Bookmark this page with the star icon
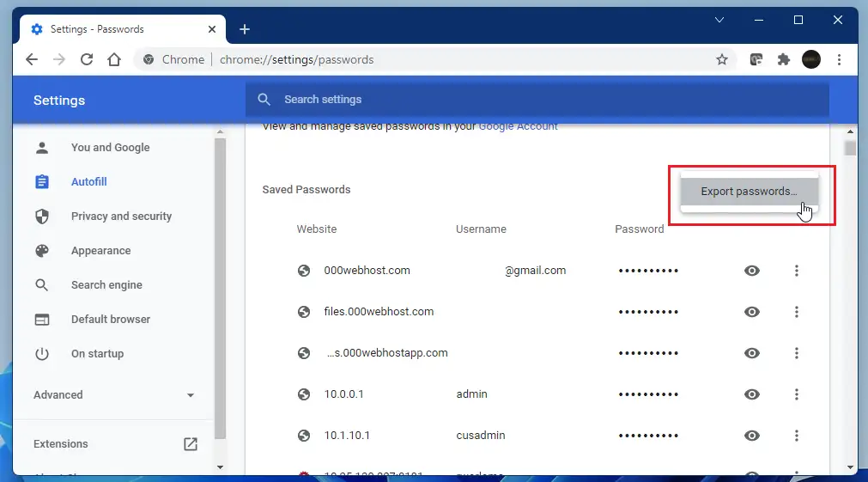This screenshot has height=482, width=868. pyautogui.click(x=722, y=59)
